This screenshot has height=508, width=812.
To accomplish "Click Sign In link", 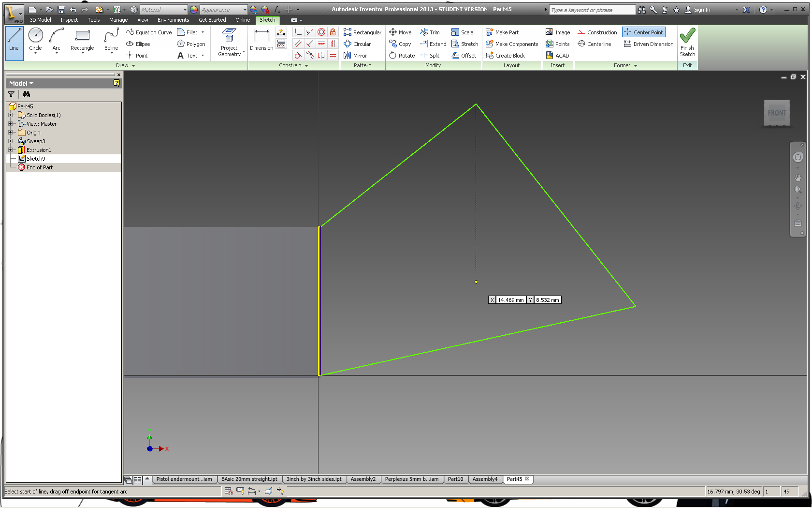I will 697,10.
